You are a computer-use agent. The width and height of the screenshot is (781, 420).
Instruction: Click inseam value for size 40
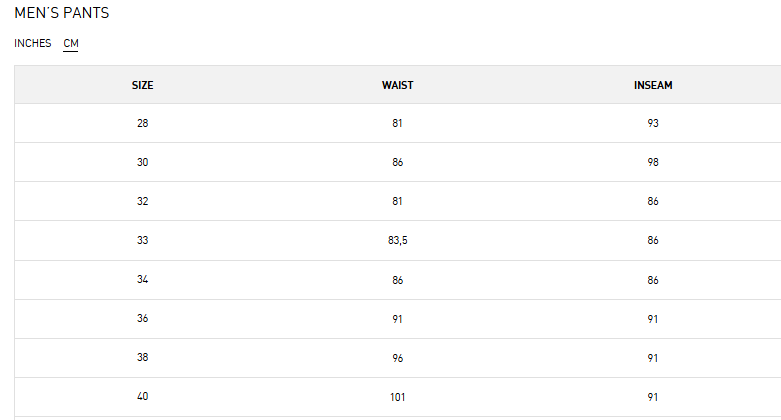click(653, 397)
